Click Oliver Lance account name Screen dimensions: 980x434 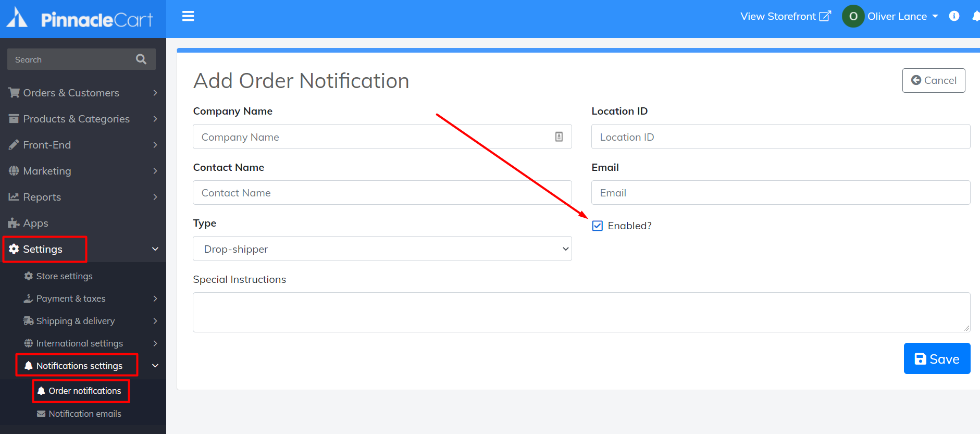point(897,16)
